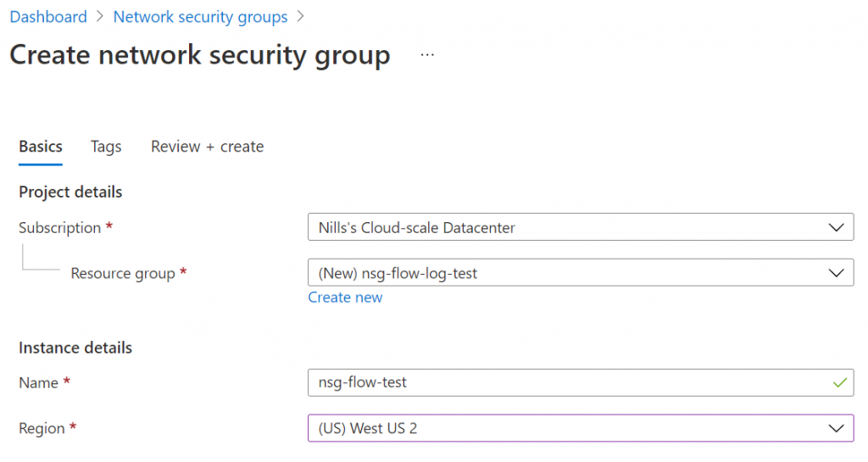Click the Name field label
The image size is (868, 462).
[x=39, y=382]
